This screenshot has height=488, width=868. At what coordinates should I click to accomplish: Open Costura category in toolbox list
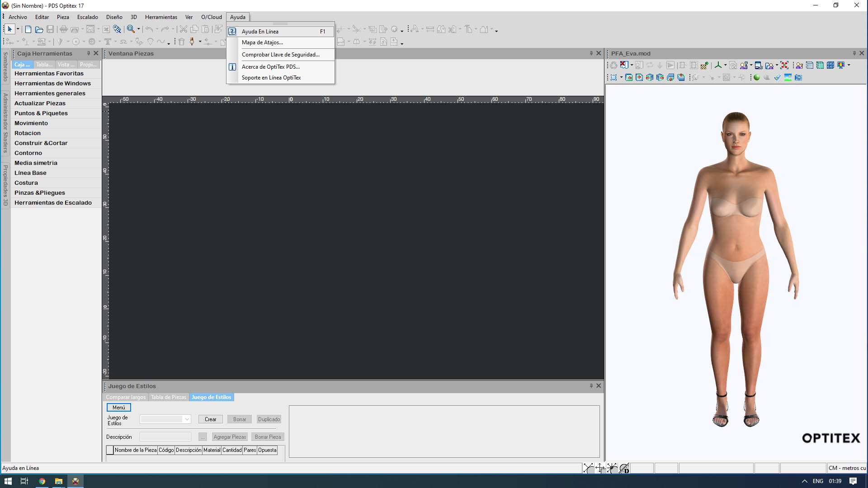tap(26, 183)
